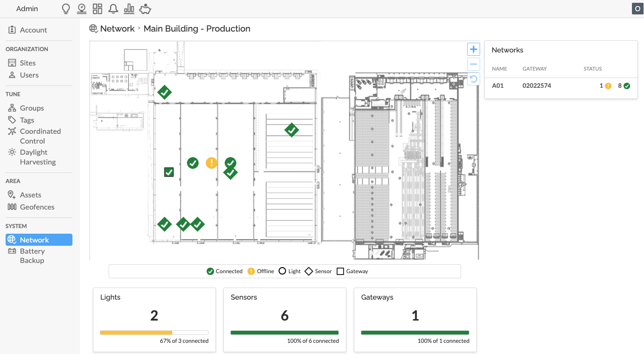Open Coordinated Control settings
This screenshot has width=644, height=354.
[40, 136]
